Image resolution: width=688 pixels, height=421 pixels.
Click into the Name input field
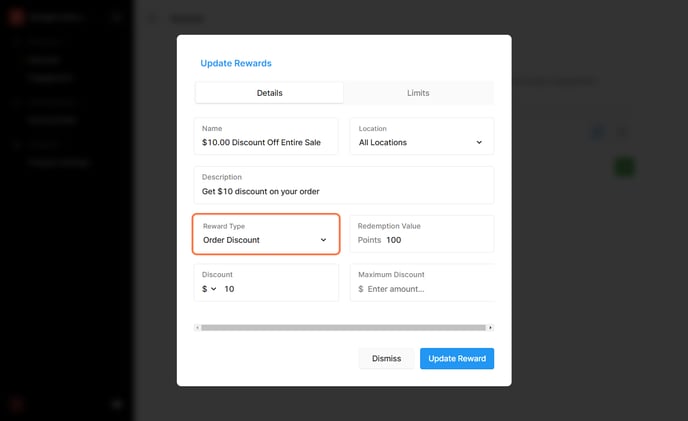coord(266,136)
